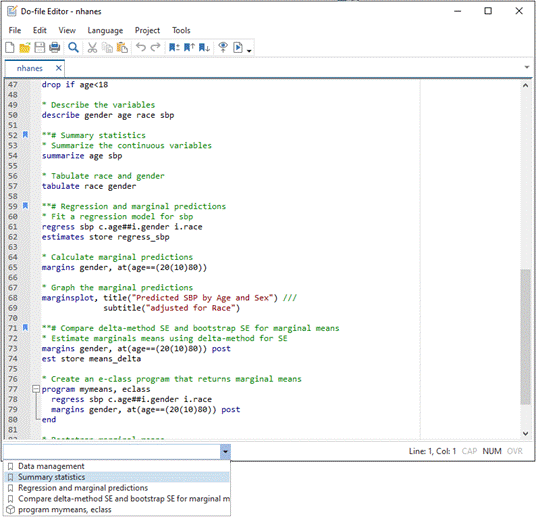
Task: Switch to the nhanes tab
Action: pos(30,68)
